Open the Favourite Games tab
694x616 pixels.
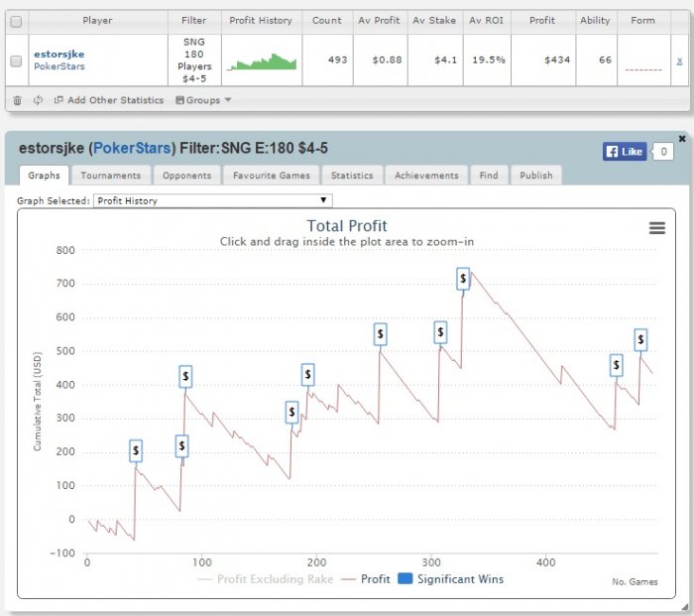(x=272, y=176)
